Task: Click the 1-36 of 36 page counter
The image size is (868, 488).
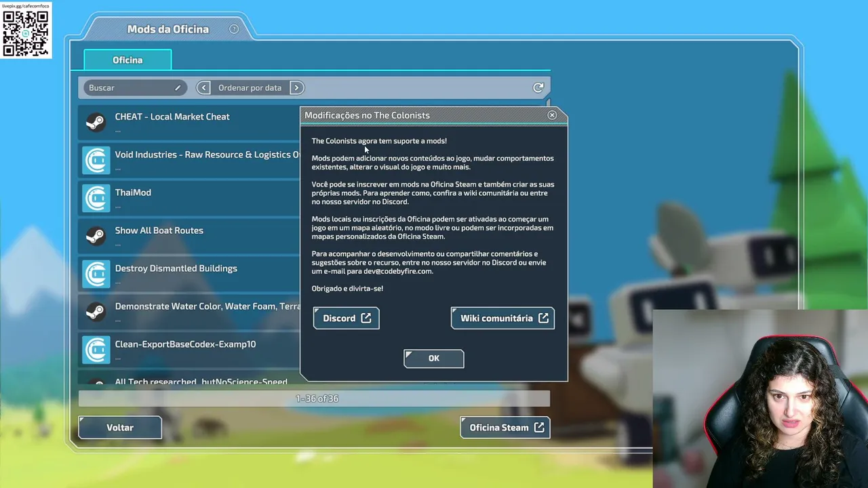Action: tap(317, 399)
